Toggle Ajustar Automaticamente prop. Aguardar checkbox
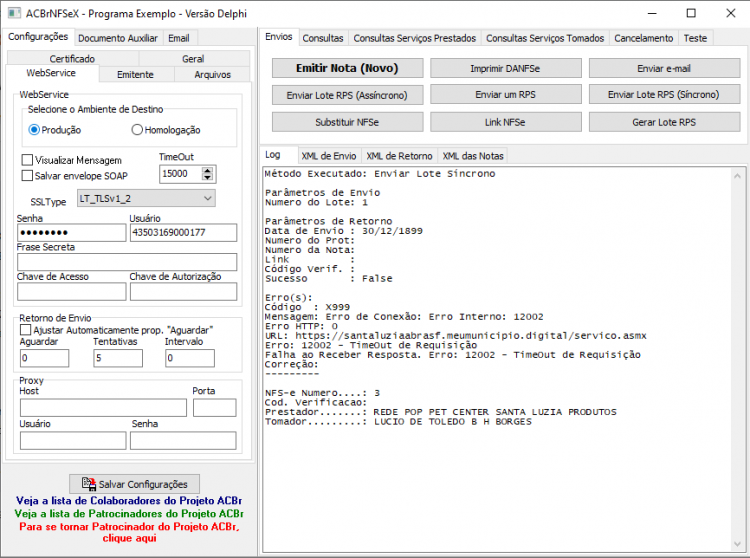Image resolution: width=750 pixels, height=558 pixels. pyautogui.click(x=25, y=330)
